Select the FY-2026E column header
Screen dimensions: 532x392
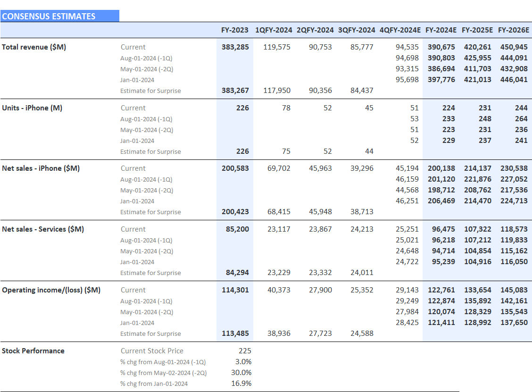point(513,30)
